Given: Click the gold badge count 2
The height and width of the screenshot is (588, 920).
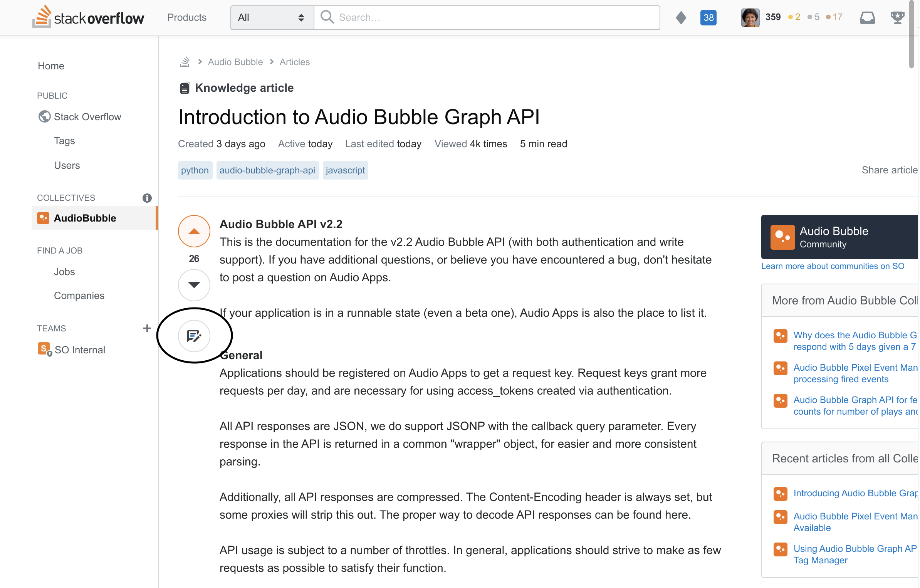Looking at the screenshot, I should pos(794,17).
